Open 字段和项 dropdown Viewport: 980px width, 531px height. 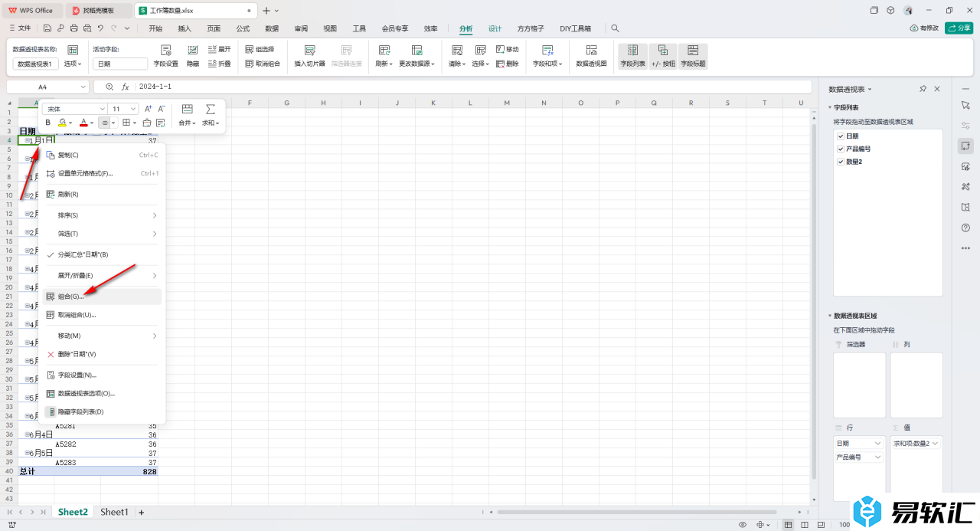[x=548, y=64]
